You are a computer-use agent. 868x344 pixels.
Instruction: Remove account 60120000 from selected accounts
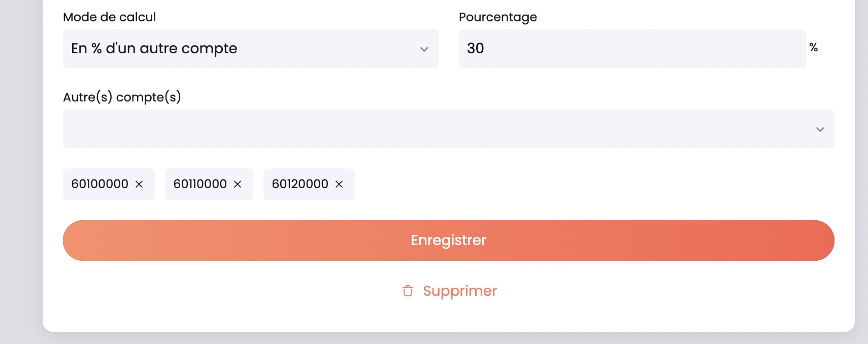click(x=339, y=184)
